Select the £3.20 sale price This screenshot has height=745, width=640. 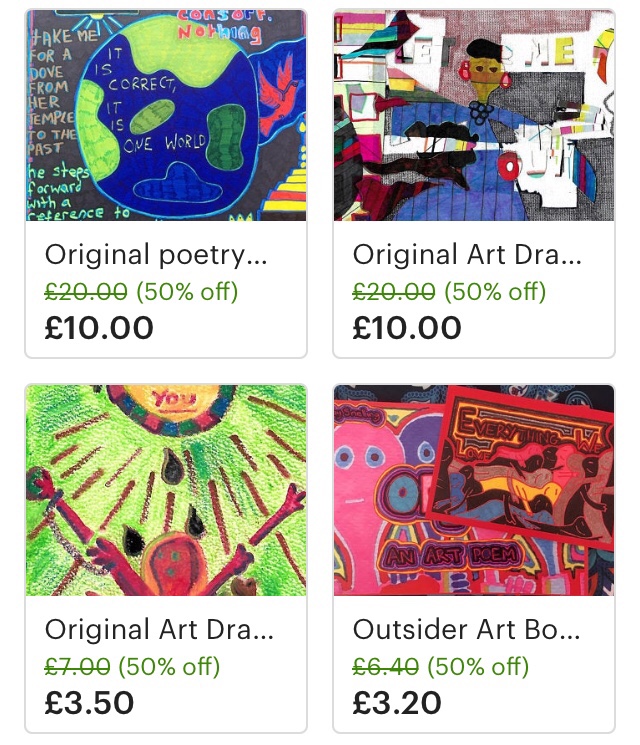pos(397,703)
